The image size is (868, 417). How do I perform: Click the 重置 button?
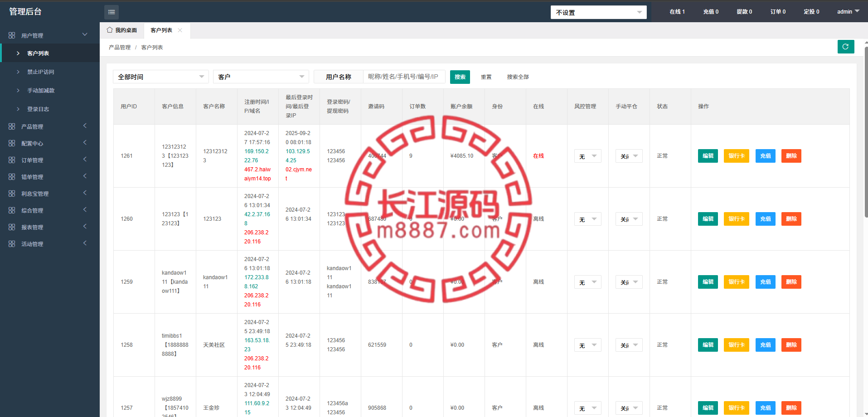tap(486, 77)
